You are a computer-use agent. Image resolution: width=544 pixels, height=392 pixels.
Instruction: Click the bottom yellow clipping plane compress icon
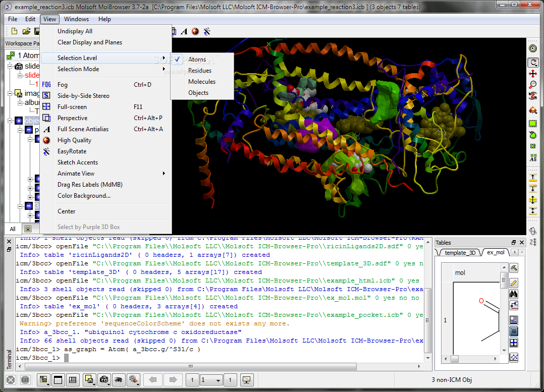(x=532, y=210)
